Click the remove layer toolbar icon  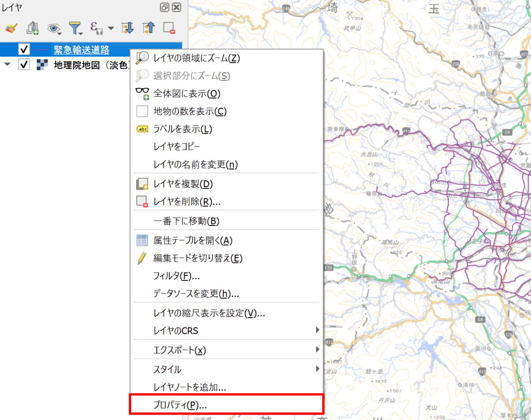(169, 28)
